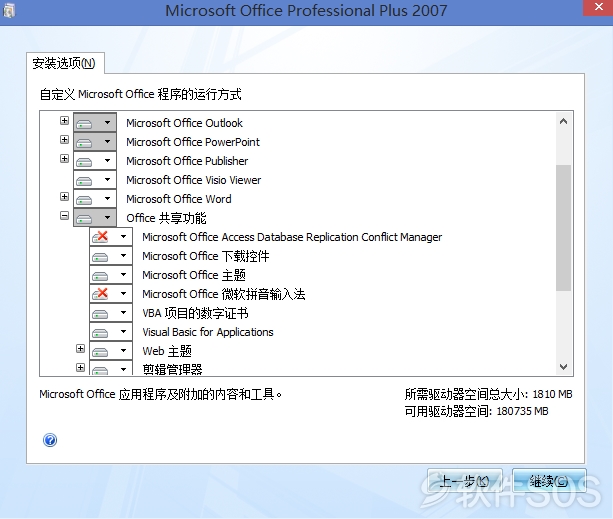Viewport: 613px width, 519px height.
Task: Click drive icon beside Microsoft Office 主题
Action: click(100, 276)
